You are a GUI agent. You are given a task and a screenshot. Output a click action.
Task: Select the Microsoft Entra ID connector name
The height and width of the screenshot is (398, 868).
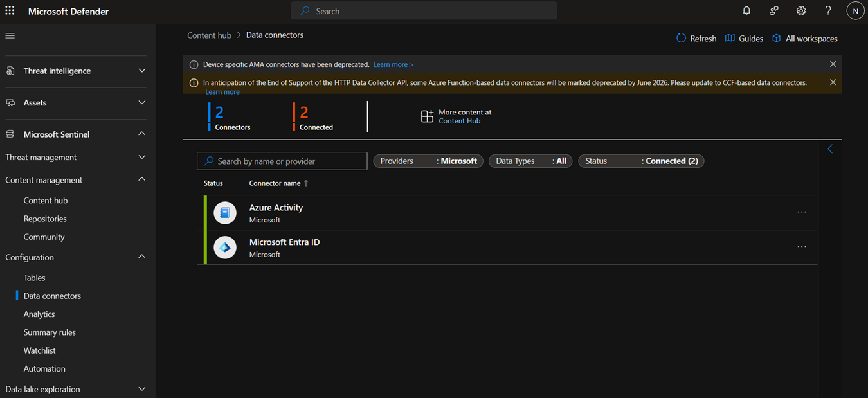pyautogui.click(x=284, y=242)
